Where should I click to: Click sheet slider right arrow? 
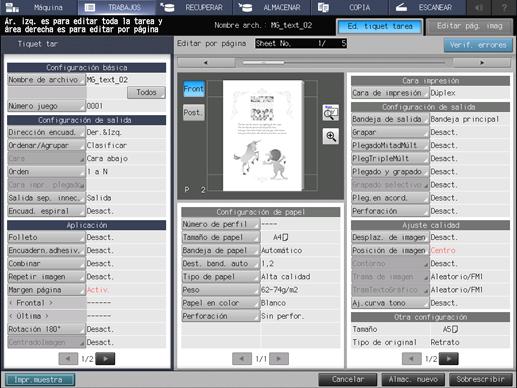(482, 63)
